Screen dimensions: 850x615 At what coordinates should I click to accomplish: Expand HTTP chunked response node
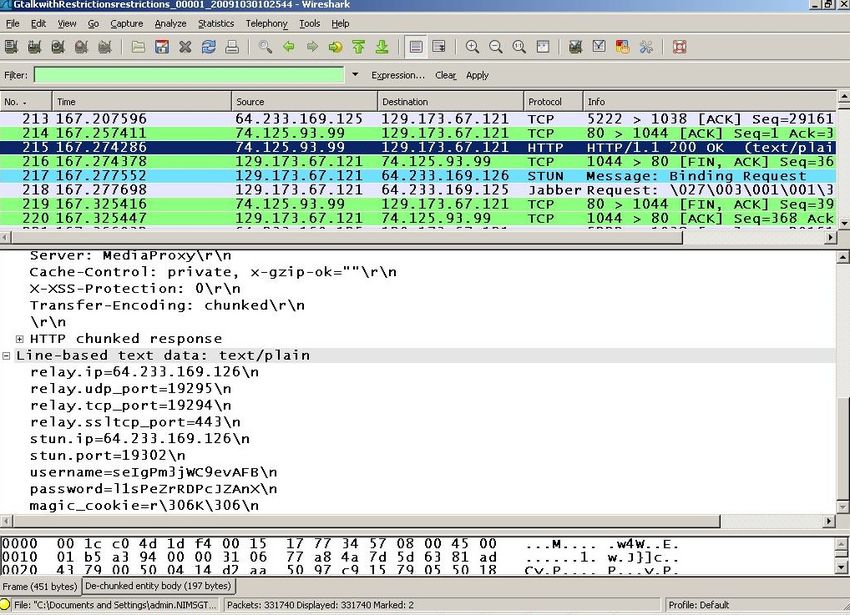[x=20, y=339]
